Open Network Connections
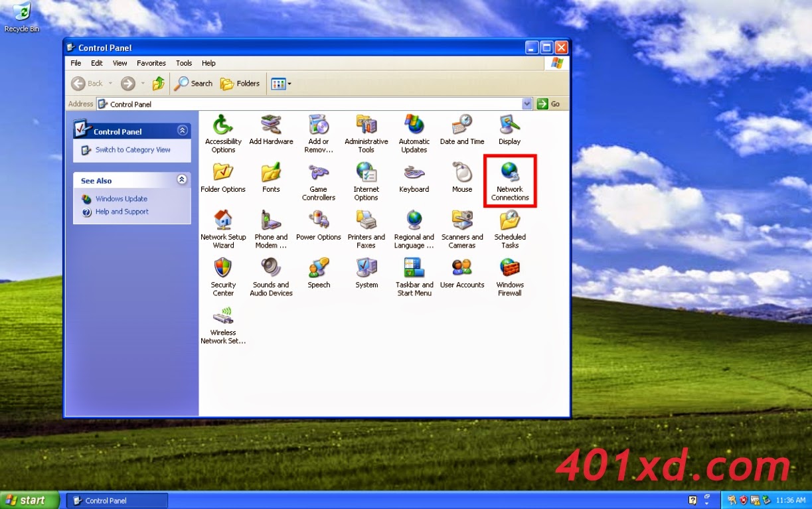812x509 pixels. [510, 181]
